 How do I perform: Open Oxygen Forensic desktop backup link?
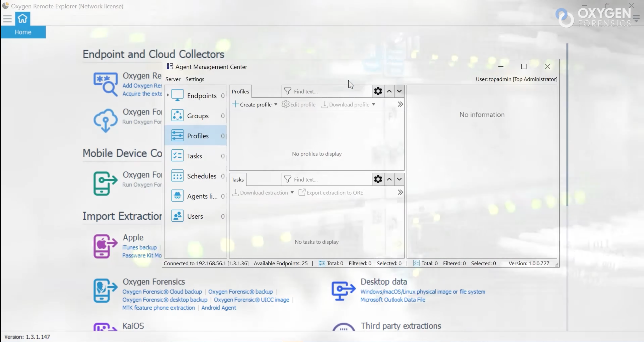click(165, 299)
